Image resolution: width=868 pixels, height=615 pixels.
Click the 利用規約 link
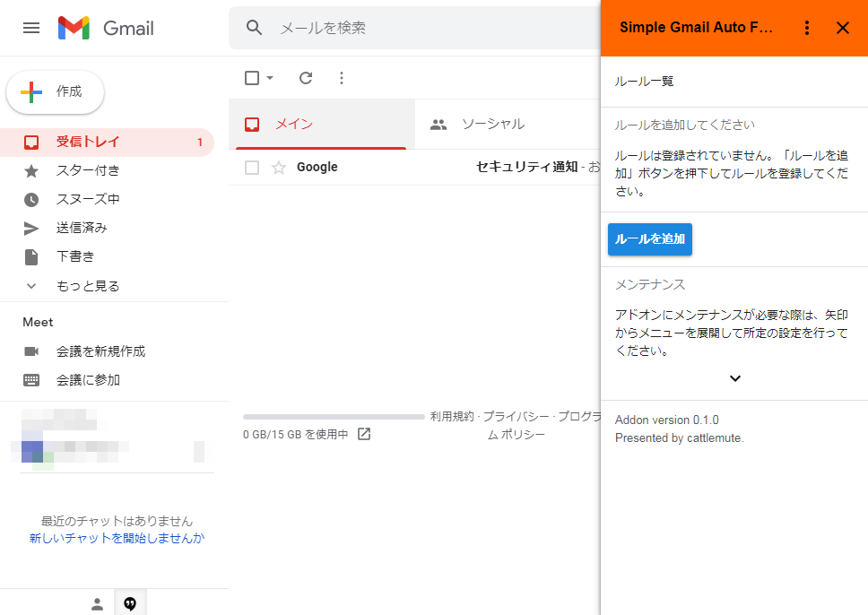tap(452, 417)
